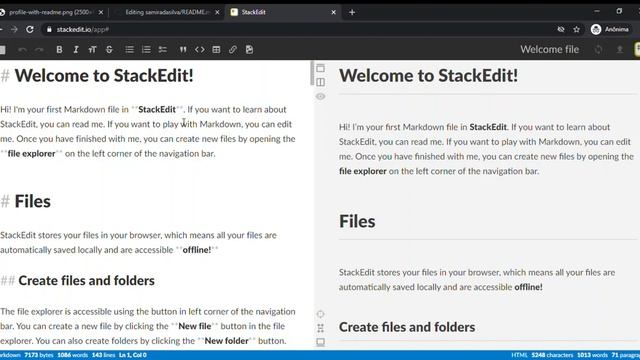Click the sync status icon beside the file title
Image resolution: width=640 pixels, height=360 pixels.
(x=598, y=50)
